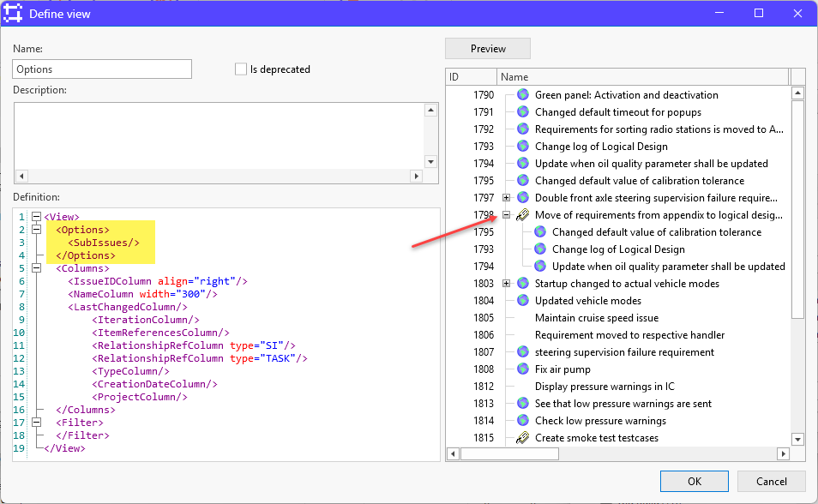The height and width of the screenshot is (504, 818).
Task: Click globe icon of Changed default value row 1795 above issue 1797
Action: pos(523,181)
